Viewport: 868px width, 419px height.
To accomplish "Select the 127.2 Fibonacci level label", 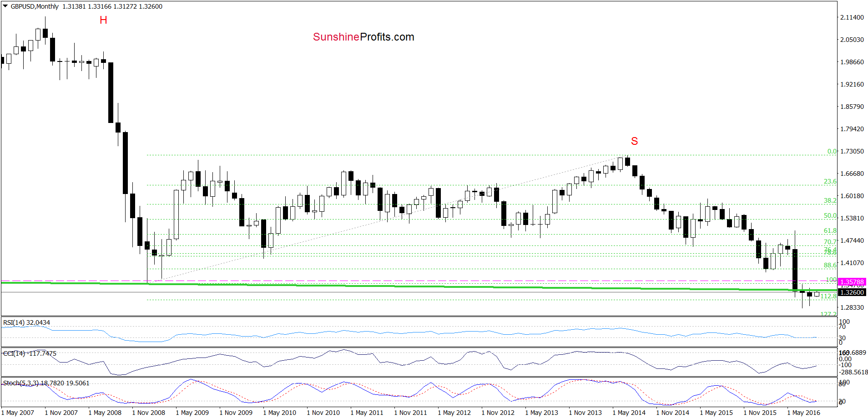I will click(828, 313).
